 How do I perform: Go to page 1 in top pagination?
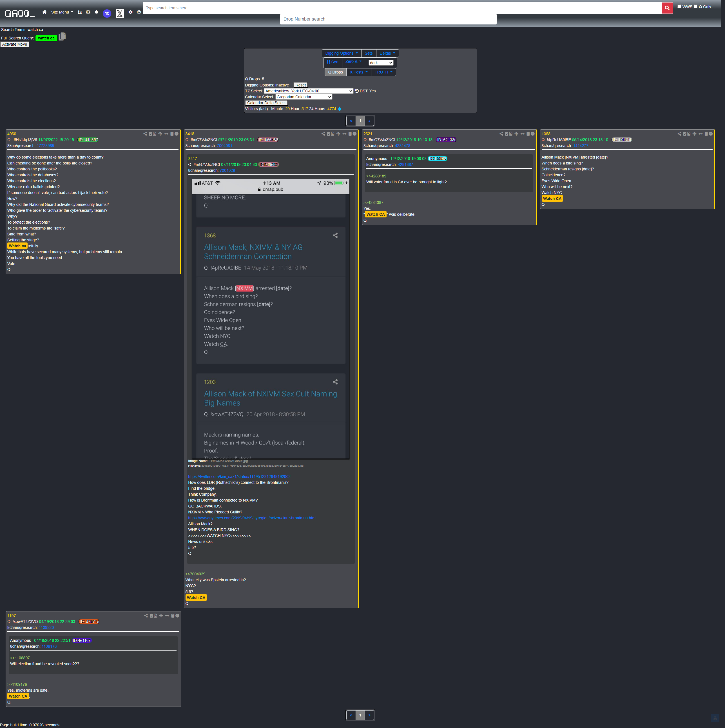(x=360, y=121)
